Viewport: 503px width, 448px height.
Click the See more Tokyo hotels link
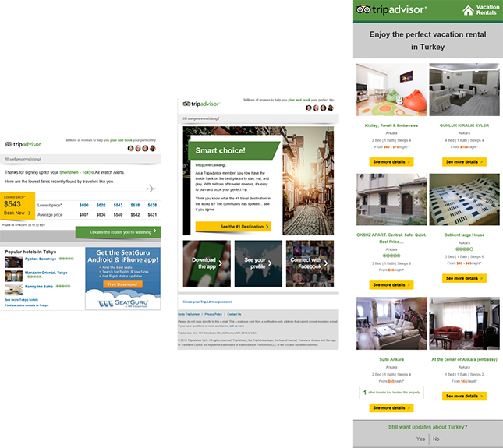pos(22,300)
